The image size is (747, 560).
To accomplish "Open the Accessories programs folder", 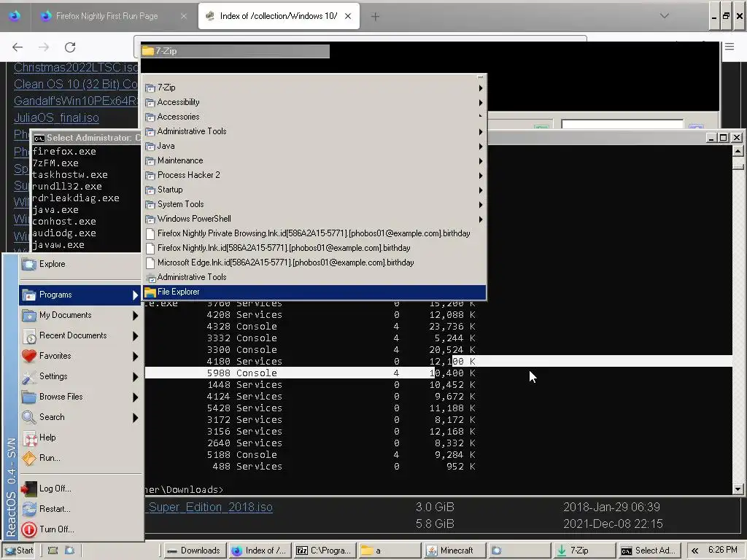I will point(314,117).
